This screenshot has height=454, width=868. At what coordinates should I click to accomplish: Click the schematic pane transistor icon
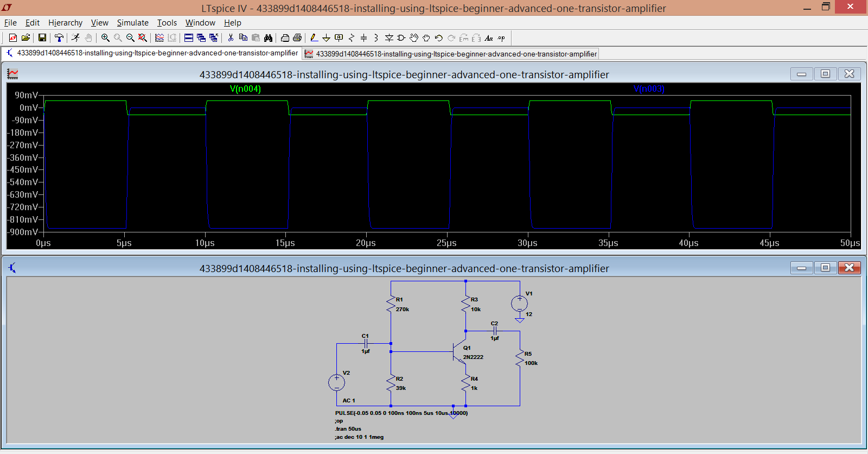coord(12,268)
